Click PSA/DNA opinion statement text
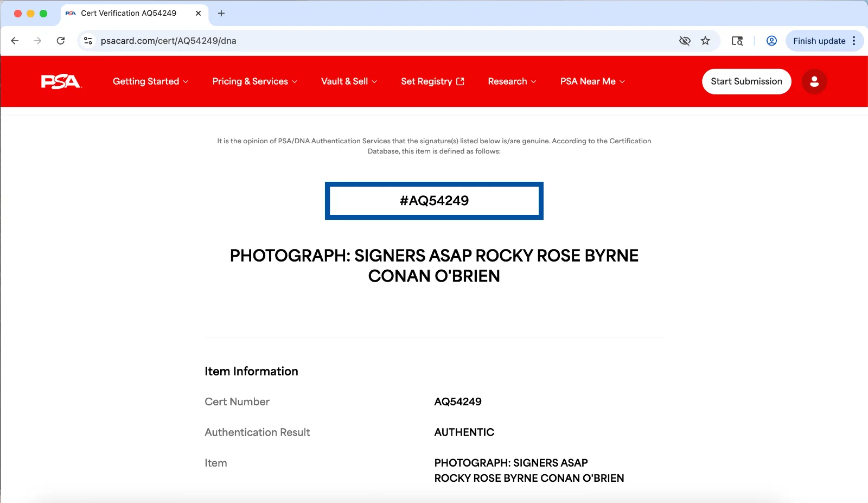 pos(434,146)
